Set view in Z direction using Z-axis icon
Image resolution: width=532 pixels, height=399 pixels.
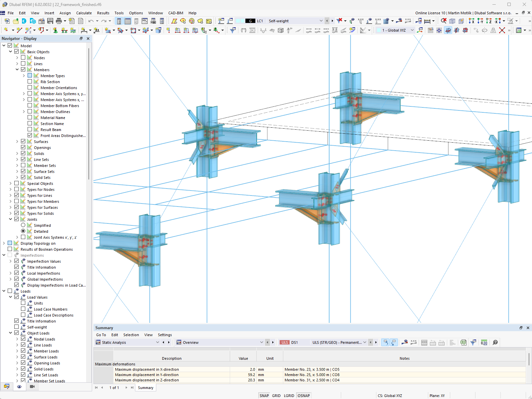tap(489, 21)
